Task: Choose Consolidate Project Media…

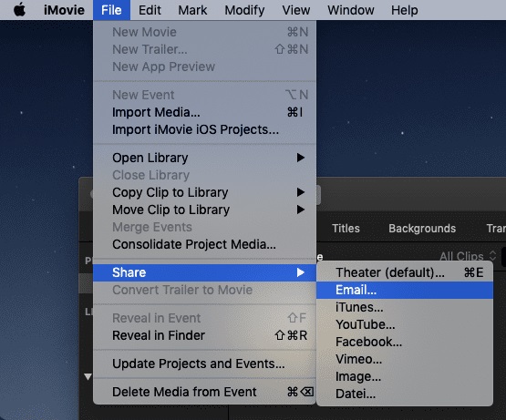Action: pyautogui.click(x=204, y=244)
